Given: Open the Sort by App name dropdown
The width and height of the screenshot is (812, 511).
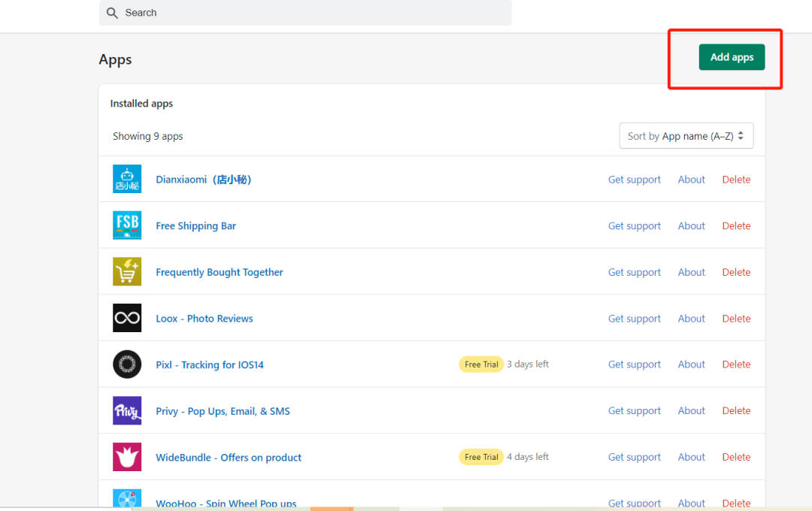Looking at the screenshot, I should (x=686, y=136).
